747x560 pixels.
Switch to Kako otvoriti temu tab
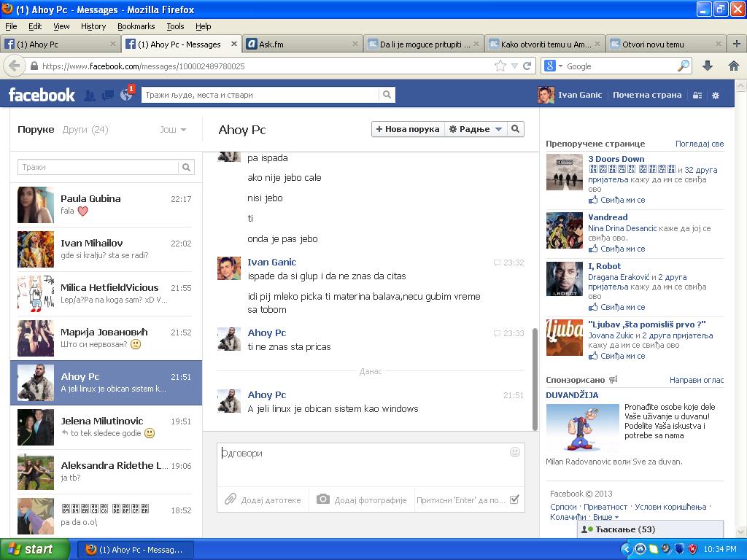[x=545, y=44]
